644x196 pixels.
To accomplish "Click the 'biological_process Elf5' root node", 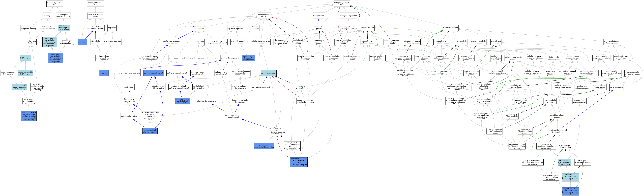I will [x=342, y=4].
